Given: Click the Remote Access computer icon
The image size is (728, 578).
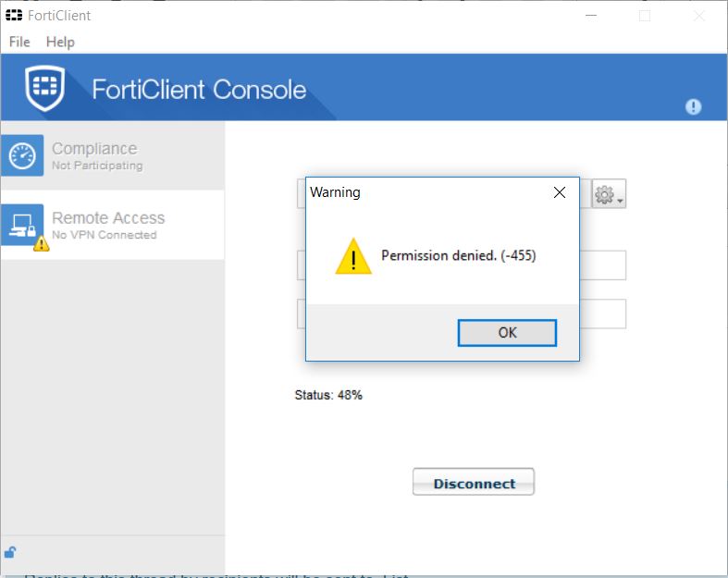Looking at the screenshot, I should [22, 225].
